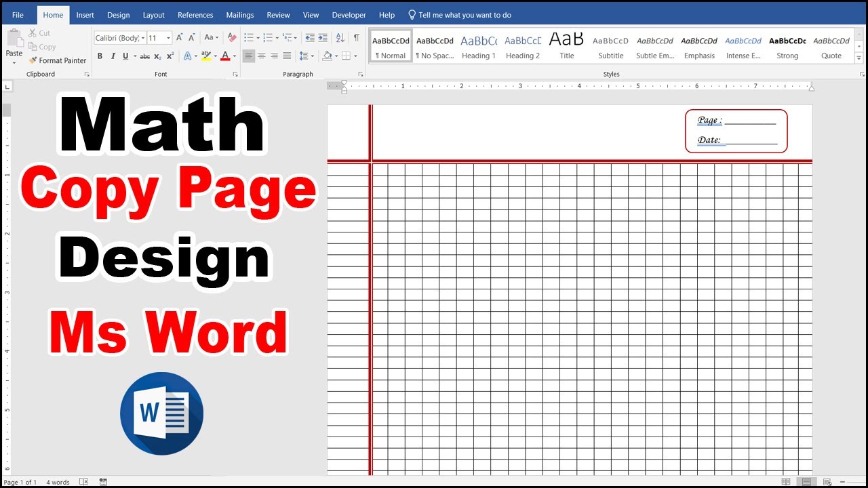This screenshot has width=868, height=488.
Task: Switch to the Developer tab
Action: (x=349, y=15)
